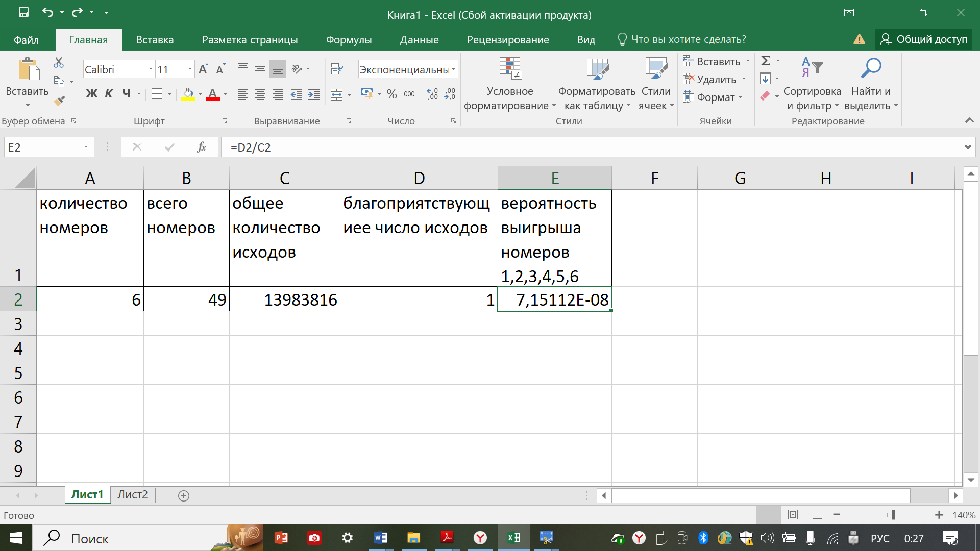
Task: Click the Cut scissors icon
Action: tap(59, 63)
